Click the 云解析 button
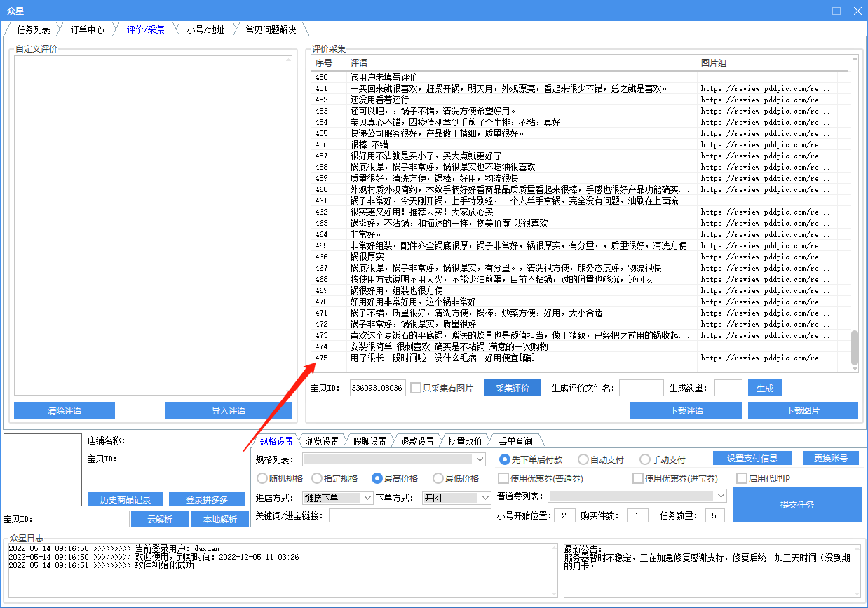This screenshot has width=868, height=608. 160,518
